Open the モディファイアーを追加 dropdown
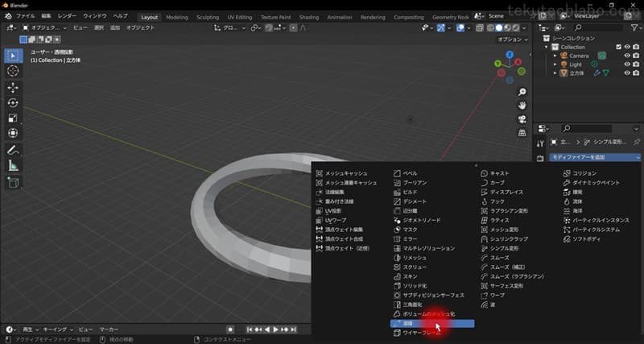The image size is (644, 344). click(595, 157)
